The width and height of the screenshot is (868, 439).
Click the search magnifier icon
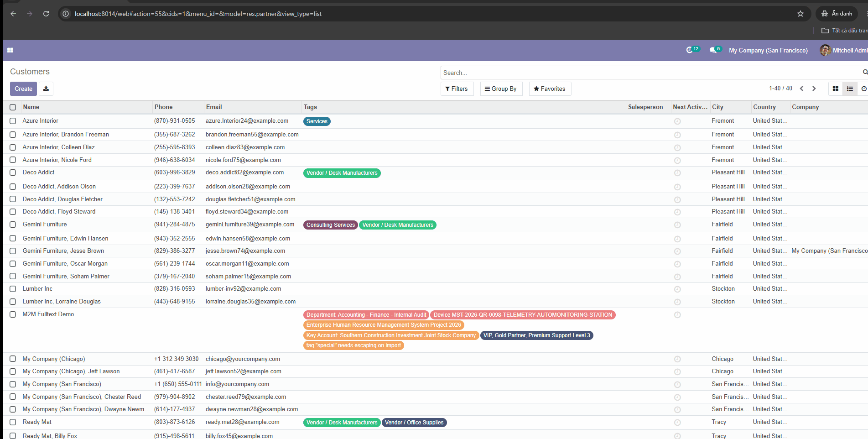coord(865,72)
